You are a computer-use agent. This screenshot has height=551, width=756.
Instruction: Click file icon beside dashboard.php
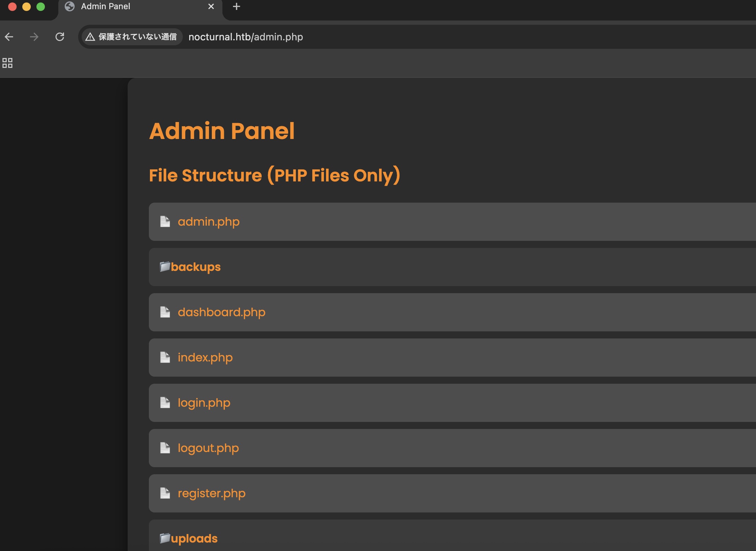point(165,312)
